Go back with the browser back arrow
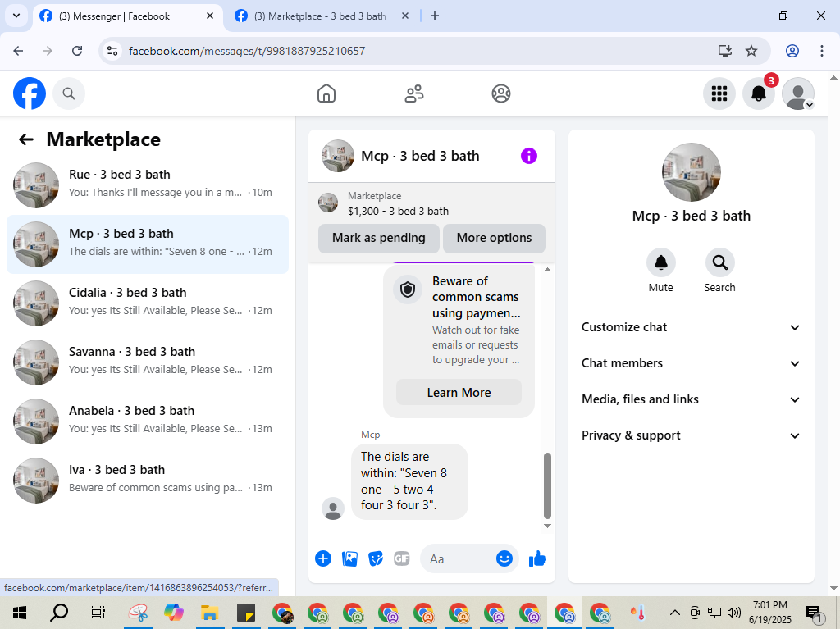The image size is (840, 629). pyautogui.click(x=18, y=51)
